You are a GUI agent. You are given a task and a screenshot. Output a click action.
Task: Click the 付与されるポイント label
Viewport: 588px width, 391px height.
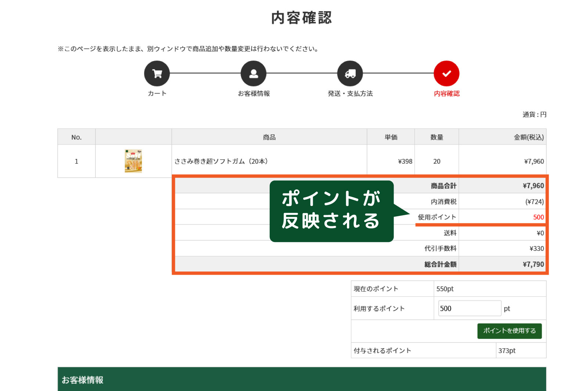[382, 351]
